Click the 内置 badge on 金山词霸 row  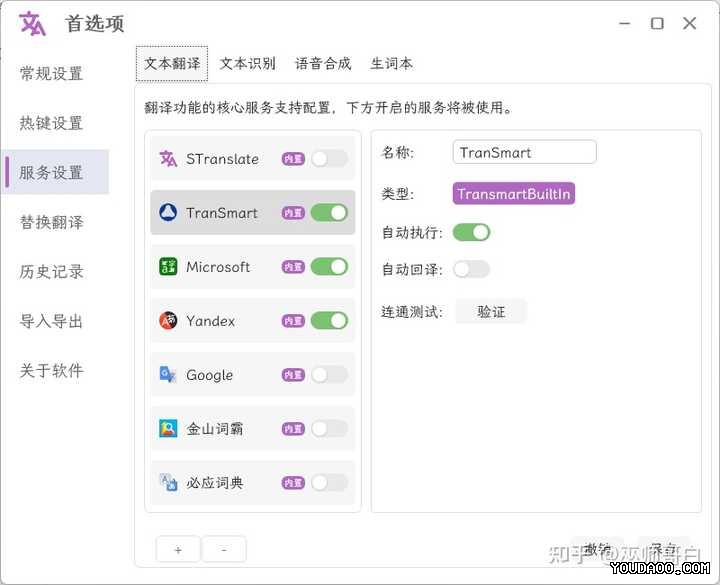293,428
